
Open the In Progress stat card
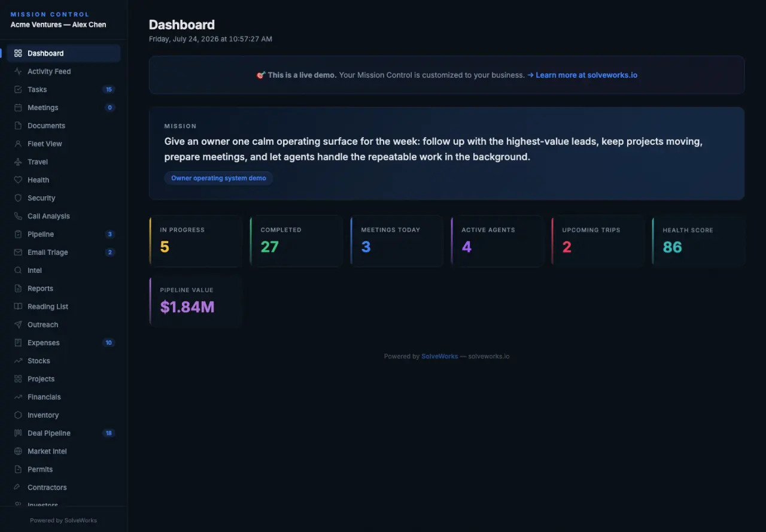click(x=196, y=241)
